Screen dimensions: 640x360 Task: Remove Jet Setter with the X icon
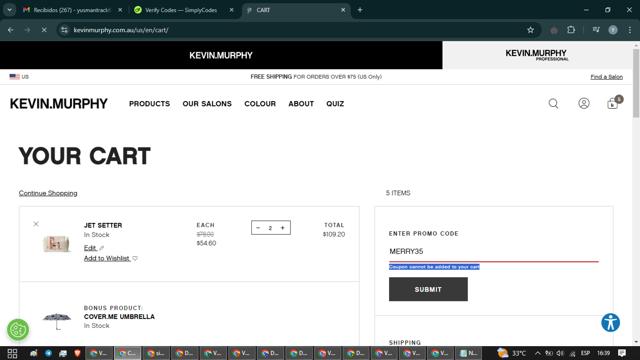(x=36, y=224)
